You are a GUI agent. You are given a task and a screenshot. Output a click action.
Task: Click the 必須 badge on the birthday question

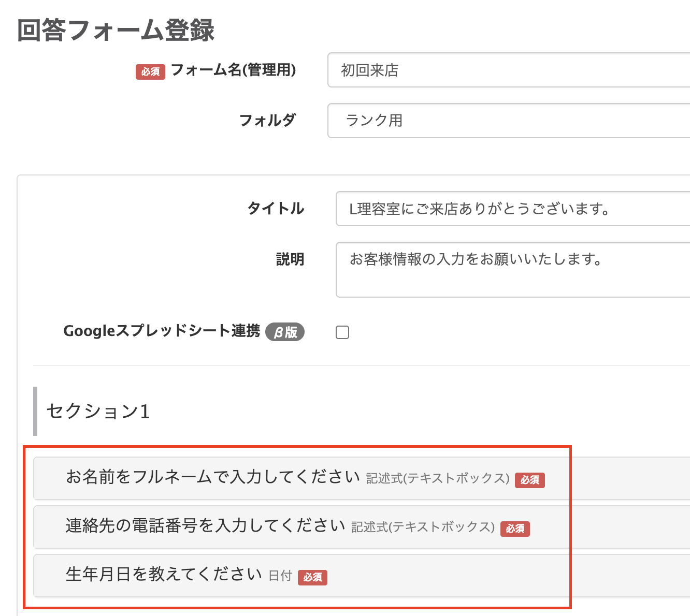pos(313,578)
